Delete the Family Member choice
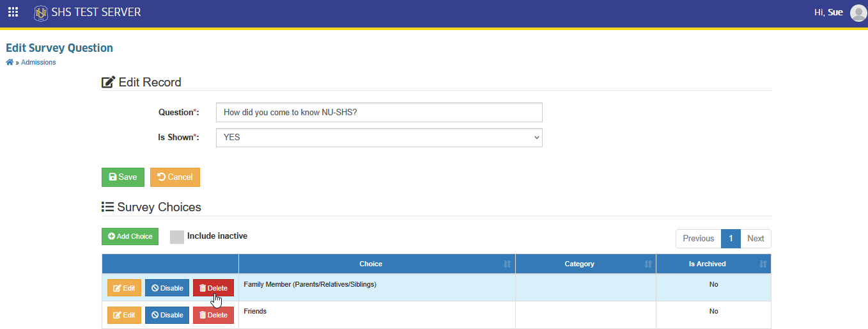Image resolution: width=868 pixels, height=329 pixels. tap(213, 288)
